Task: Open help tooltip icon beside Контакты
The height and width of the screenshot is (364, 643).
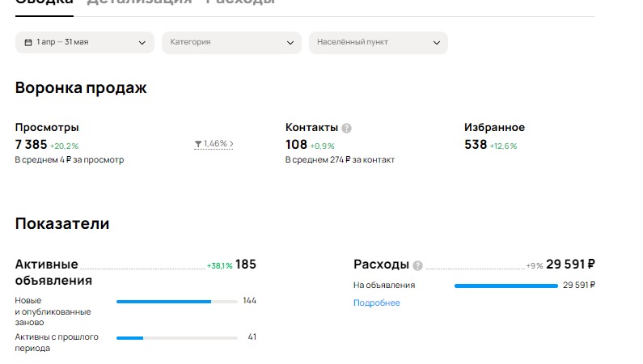Action: tap(347, 128)
